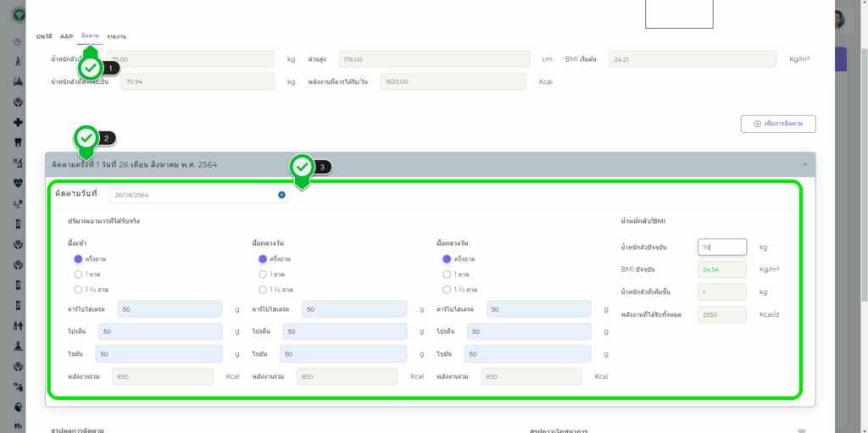Select 1 ถาด for breakfast (มื้อเช้า)
Screen dimensions: 868x433
tap(78, 275)
